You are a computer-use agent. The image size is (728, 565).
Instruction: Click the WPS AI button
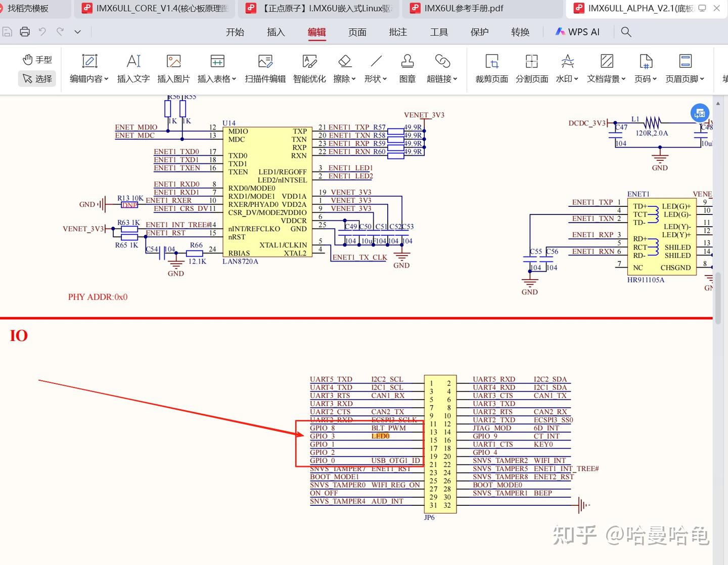click(x=577, y=31)
